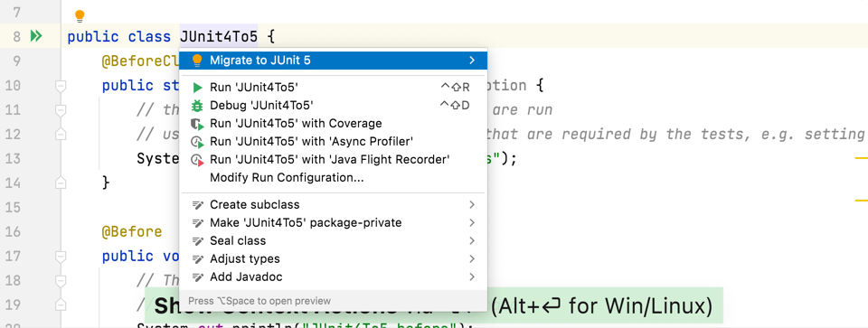Click the Async Profiler run icon
This screenshot has height=328, width=868.
click(x=198, y=142)
